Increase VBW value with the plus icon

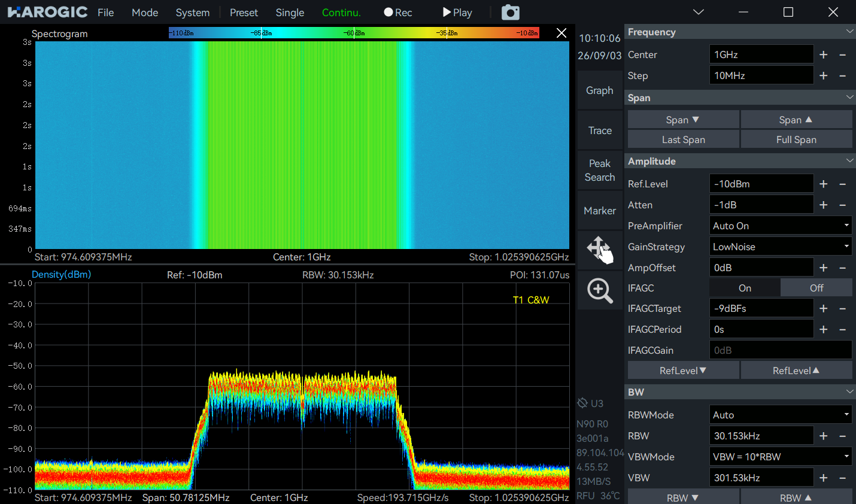pos(824,478)
